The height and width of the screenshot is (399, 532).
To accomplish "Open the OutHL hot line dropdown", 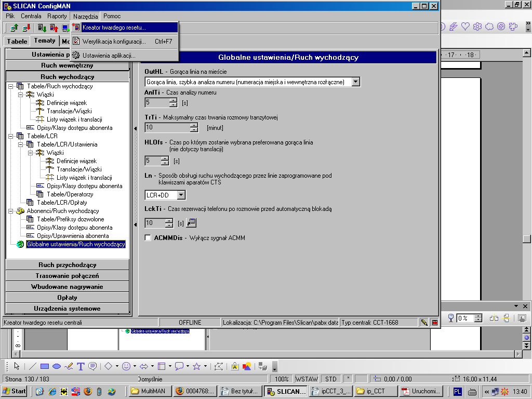I will (355, 82).
